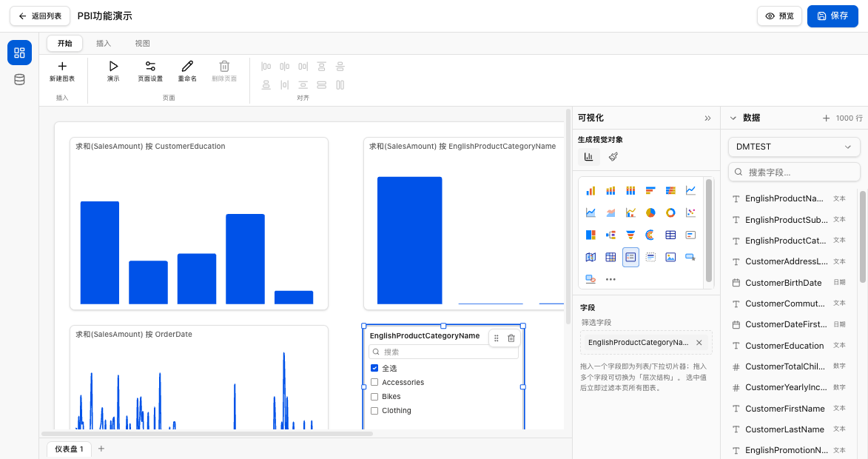Click the canvas horizontal scrollbar
Screen dimensions: 868x459
[x=208, y=434]
